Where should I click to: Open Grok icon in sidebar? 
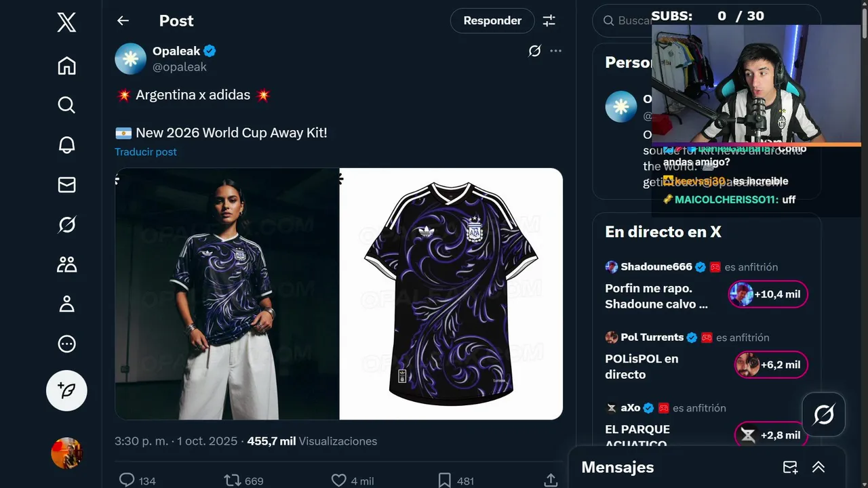66,224
